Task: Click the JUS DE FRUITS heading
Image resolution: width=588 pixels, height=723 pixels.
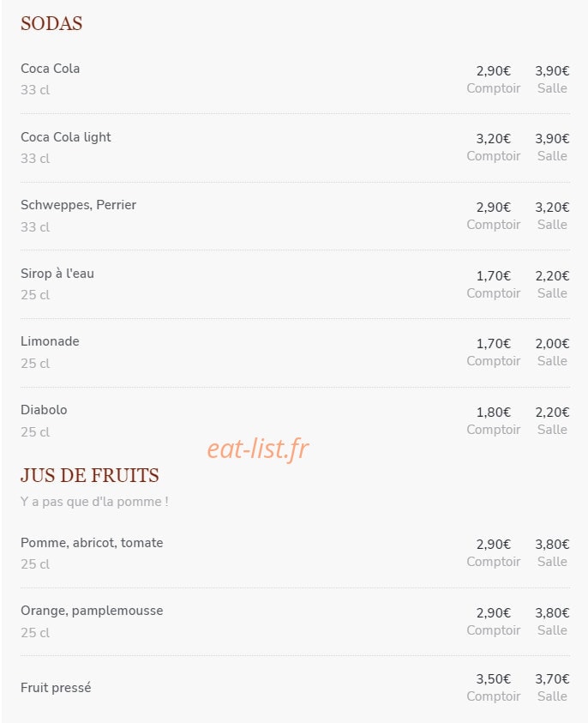Action: tap(90, 475)
